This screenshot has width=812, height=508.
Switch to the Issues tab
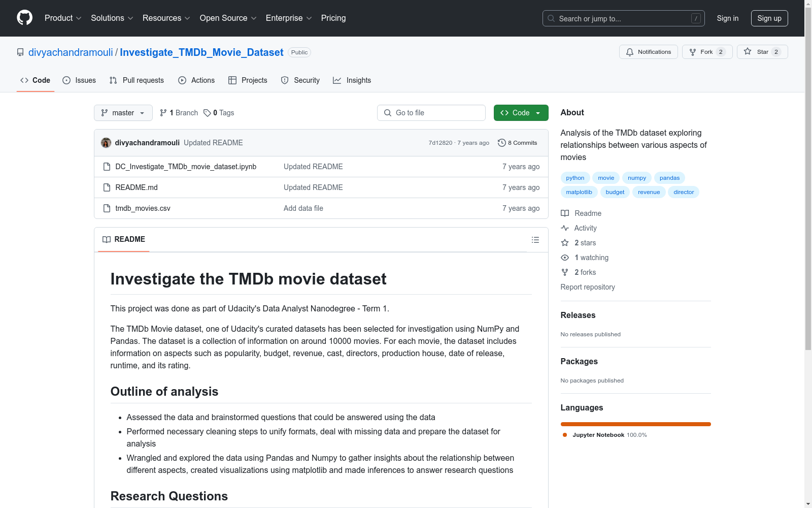point(79,80)
